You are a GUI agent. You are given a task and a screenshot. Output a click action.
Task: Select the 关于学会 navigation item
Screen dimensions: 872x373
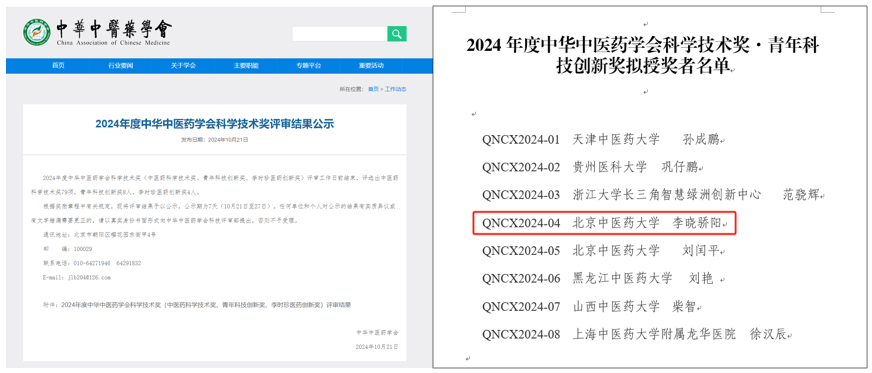184,66
